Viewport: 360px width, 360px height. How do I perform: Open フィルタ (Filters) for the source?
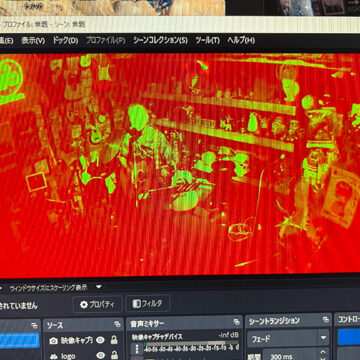[x=148, y=304]
